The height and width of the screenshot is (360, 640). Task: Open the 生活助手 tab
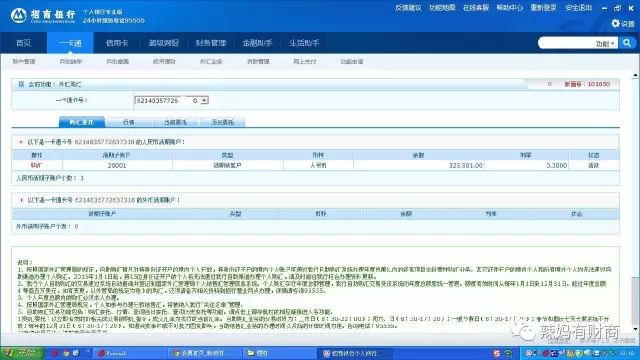point(304,43)
